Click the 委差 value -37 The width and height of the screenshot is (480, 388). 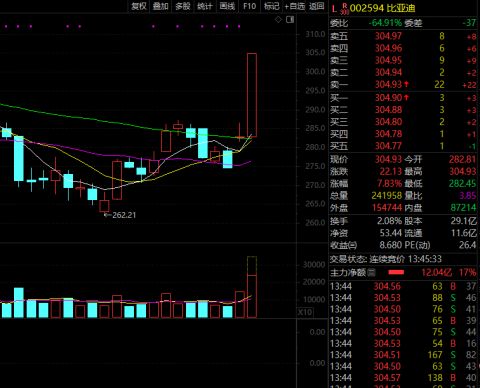click(x=469, y=23)
